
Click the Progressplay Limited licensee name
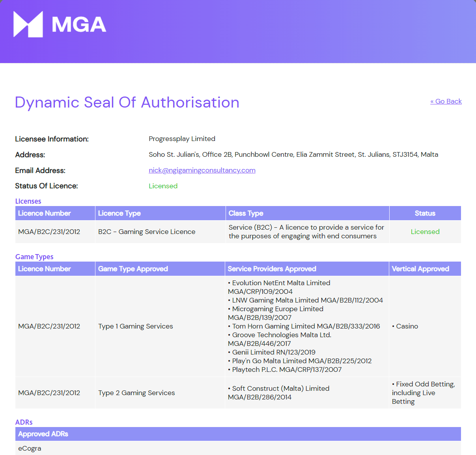pos(182,139)
